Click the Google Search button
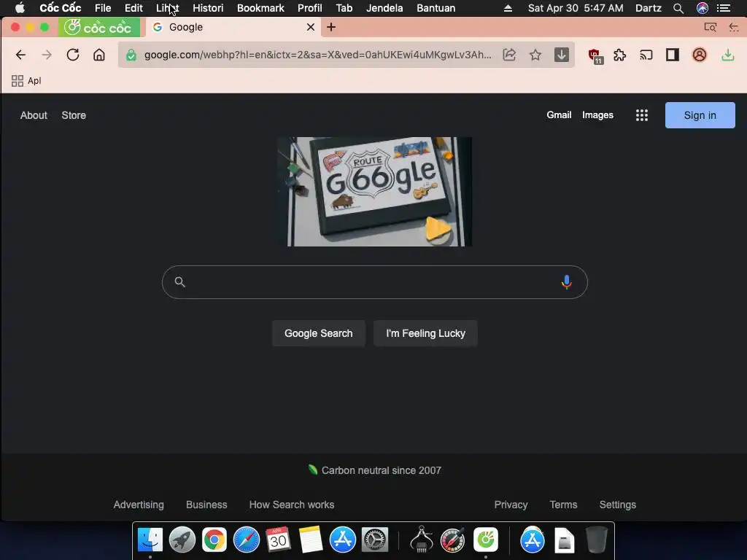The width and height of the screenshot is (747, 560). coord(319,333)
